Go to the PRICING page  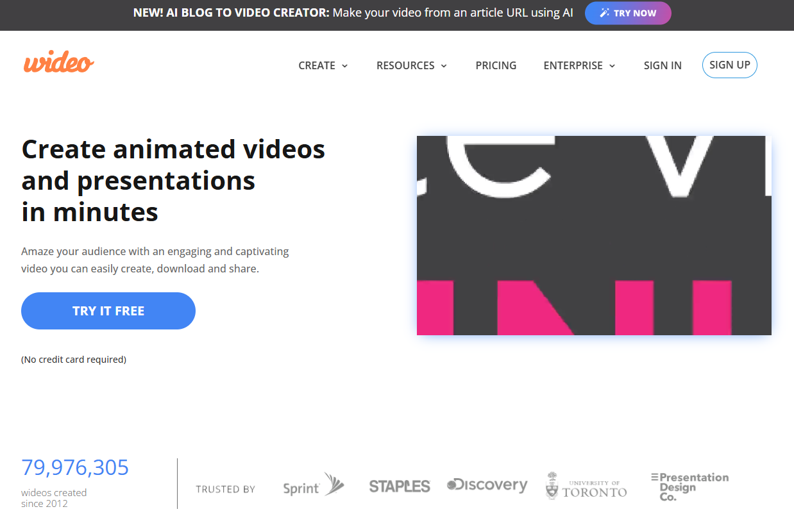point(496,65)
